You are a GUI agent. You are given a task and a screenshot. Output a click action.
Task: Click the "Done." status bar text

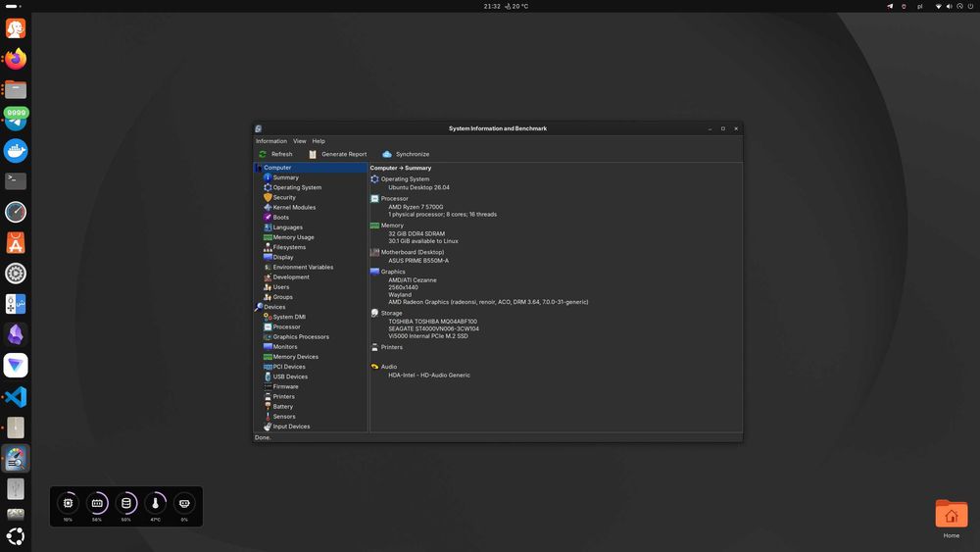coord(263,437)
